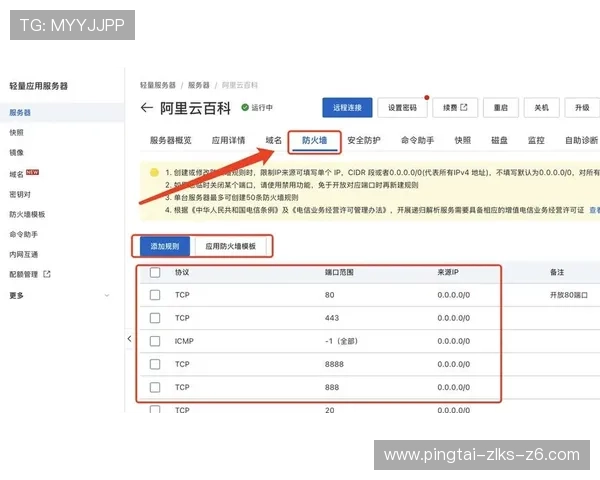Viewport: 600px width, 480px height.
Task: Click port value 888 in the table
Action: click(332, 387)
